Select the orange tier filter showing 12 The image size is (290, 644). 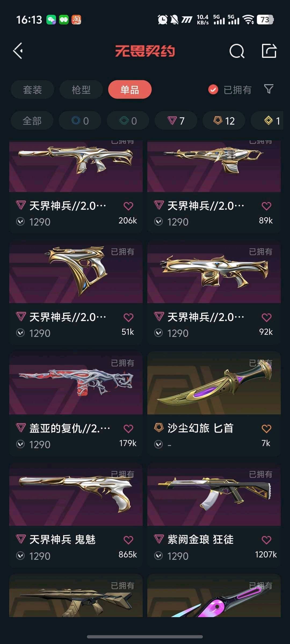click(x=224, y=121)
